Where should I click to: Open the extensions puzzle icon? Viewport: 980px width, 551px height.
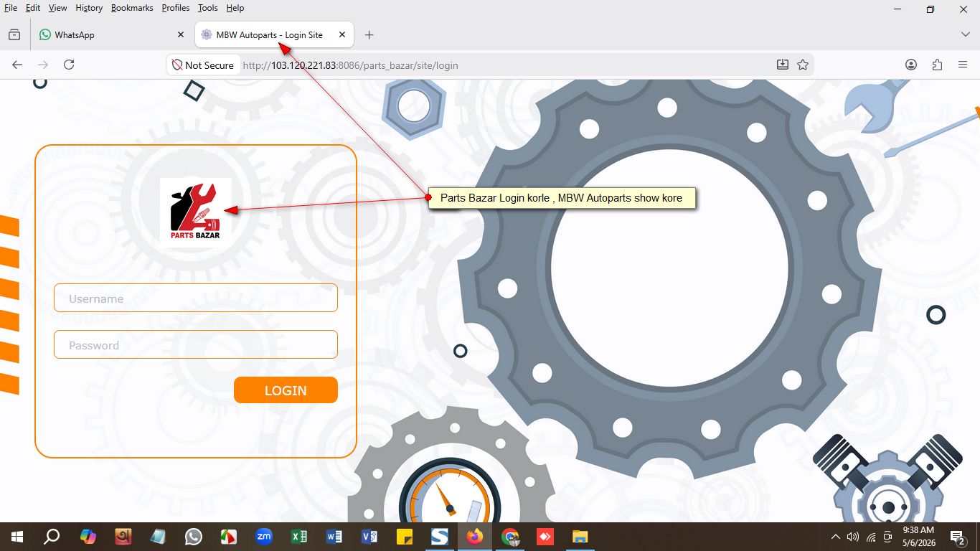937,65
